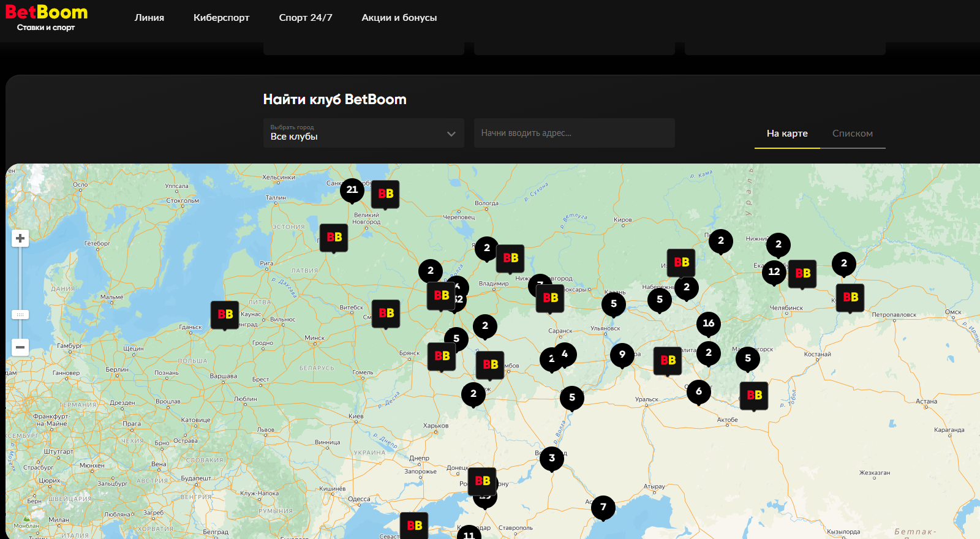This screenshot has height=539, width=980.
Task: Open the 4-club cluster near Саранск
Action: (x=565, y=355)
